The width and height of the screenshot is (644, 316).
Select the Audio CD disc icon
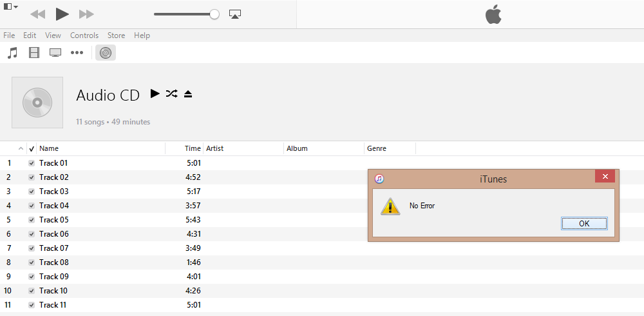point(106,53)
